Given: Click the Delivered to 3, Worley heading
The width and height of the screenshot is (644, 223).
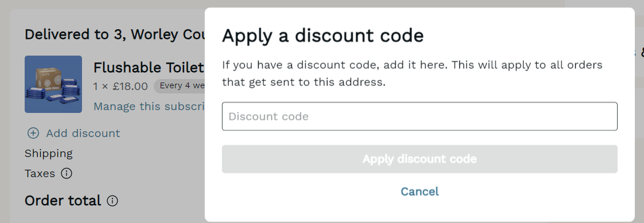Looking at the screenshot, I should 115,34.
